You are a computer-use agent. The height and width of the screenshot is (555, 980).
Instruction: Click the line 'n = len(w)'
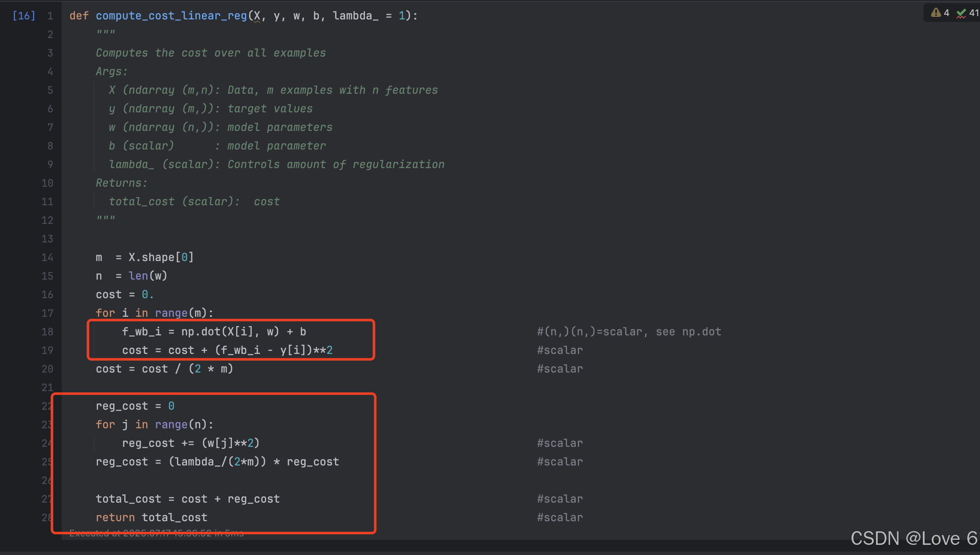pos(131,276)
